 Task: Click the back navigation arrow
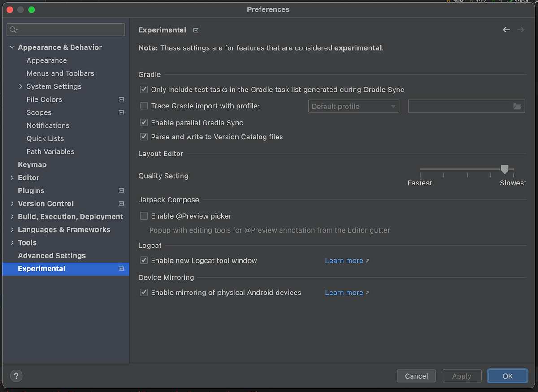(506, 30)
